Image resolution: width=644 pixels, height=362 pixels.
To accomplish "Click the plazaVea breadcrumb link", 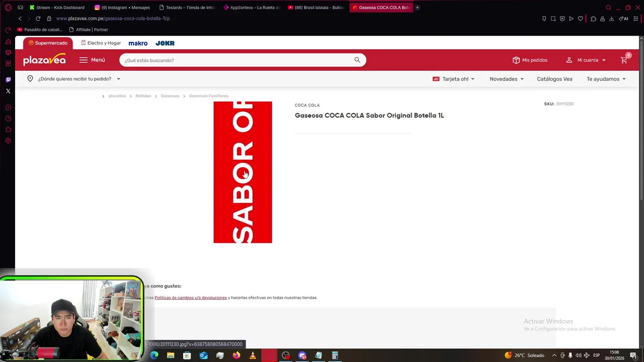I will point(117,96).
